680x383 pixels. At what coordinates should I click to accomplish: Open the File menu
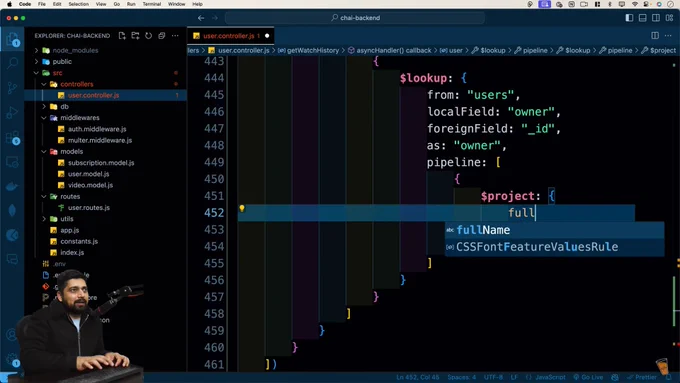click(x=42, y=4)
